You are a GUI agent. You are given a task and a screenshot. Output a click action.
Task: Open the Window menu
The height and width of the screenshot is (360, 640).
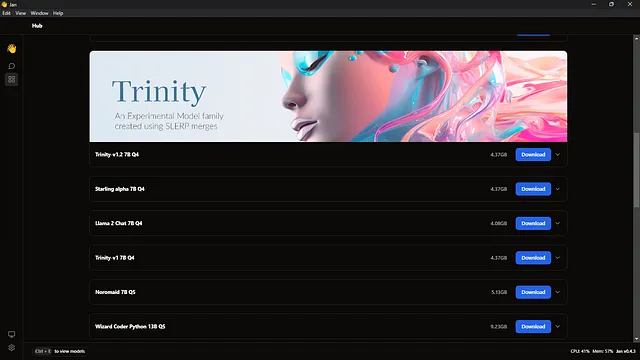point(39,13)
